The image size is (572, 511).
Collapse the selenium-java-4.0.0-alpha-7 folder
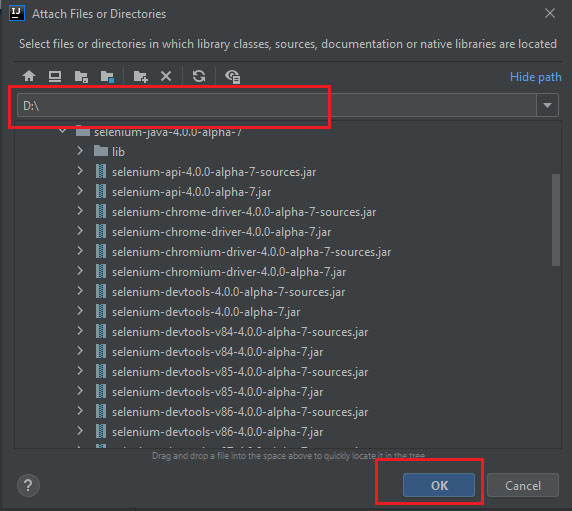pyautogui.click(x=62, y=131)
